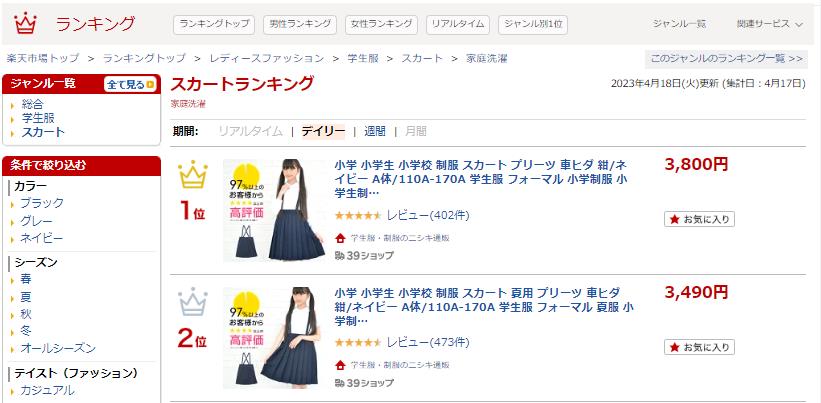The image size is (821, 403).
Task: Filter by オールシーズン season
Action: click(58, 348)
